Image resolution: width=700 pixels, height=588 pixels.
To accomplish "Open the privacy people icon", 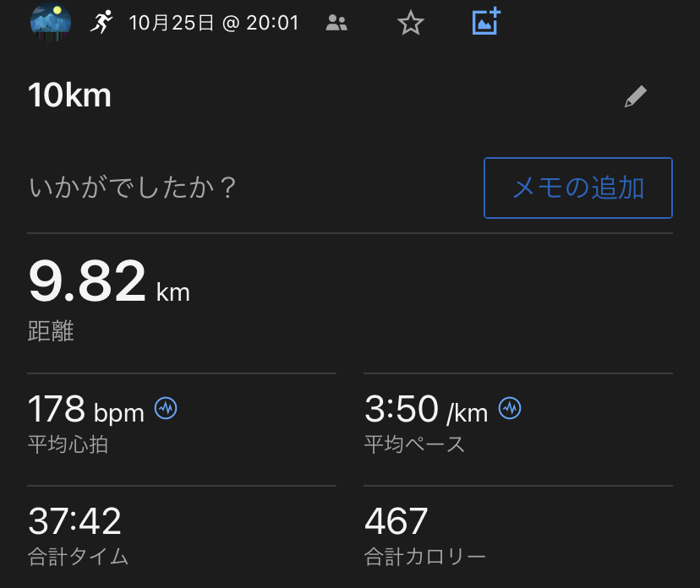I will coord(336,23).
